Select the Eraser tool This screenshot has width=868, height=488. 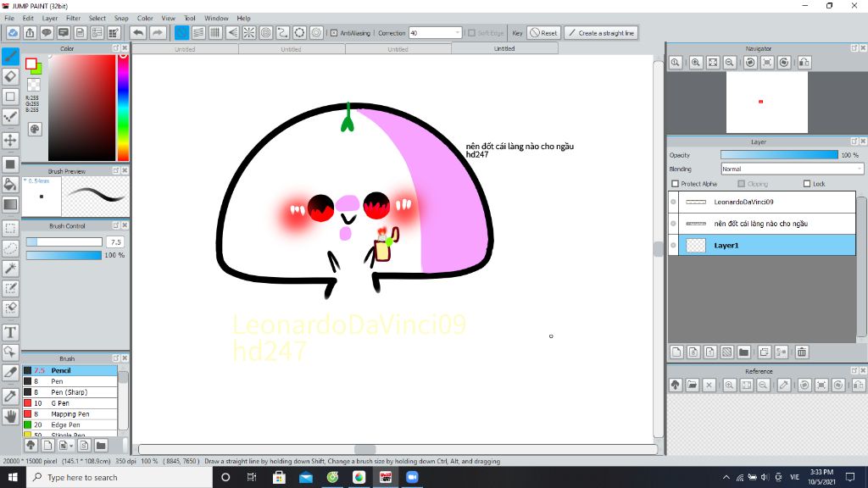(x=10, y=76)
